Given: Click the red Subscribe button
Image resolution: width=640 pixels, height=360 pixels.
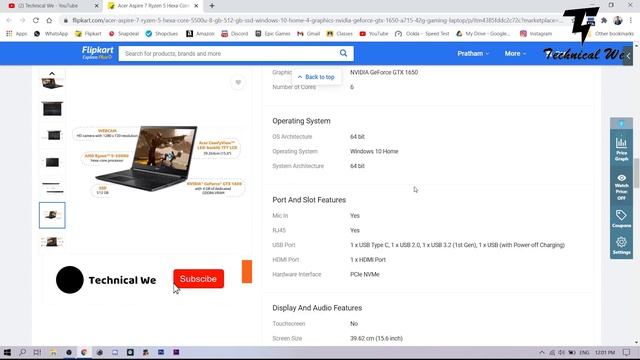Looking at the screenshot, I should tap(198, 279).
